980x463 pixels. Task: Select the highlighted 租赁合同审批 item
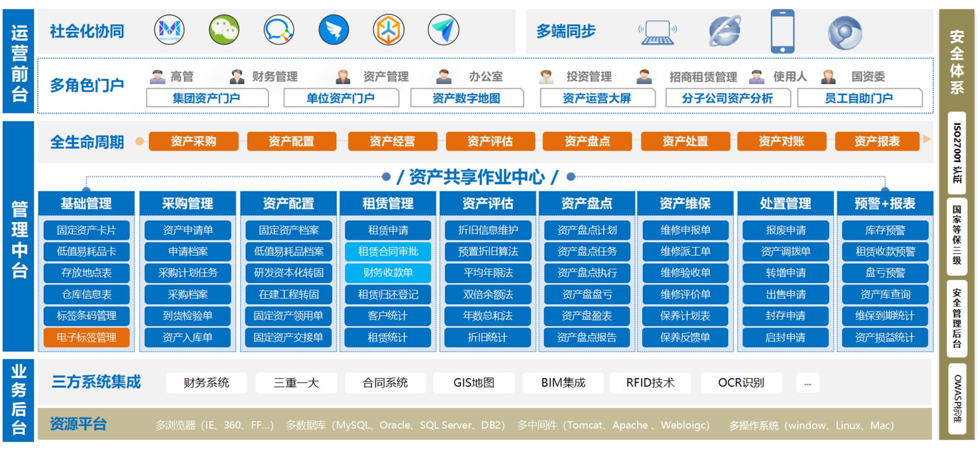pyautogui.click(x=388, y=251)
